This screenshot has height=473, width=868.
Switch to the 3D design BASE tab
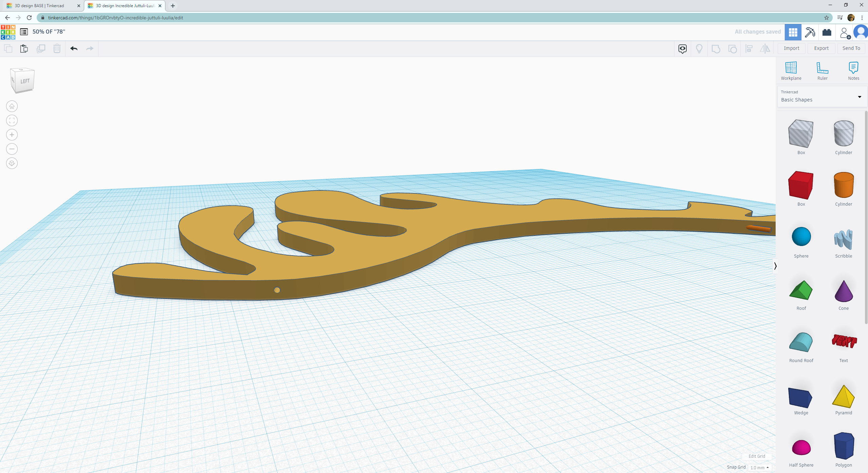click(x=39, y=6)
